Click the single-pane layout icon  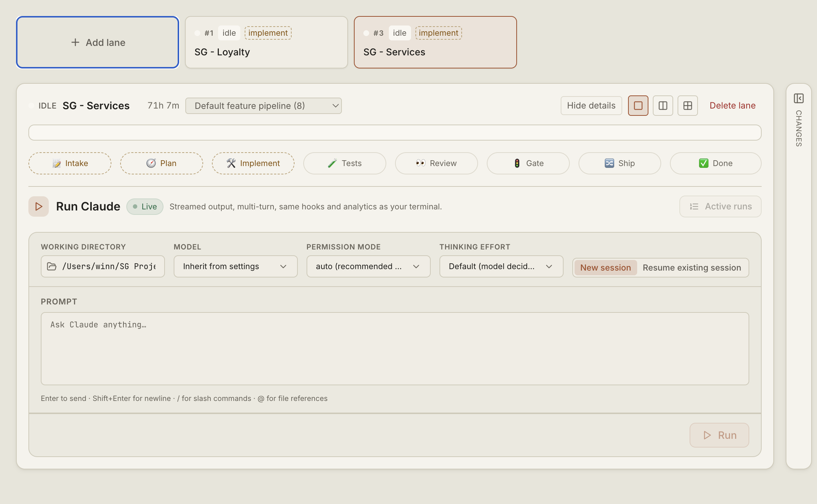[638, 106]
